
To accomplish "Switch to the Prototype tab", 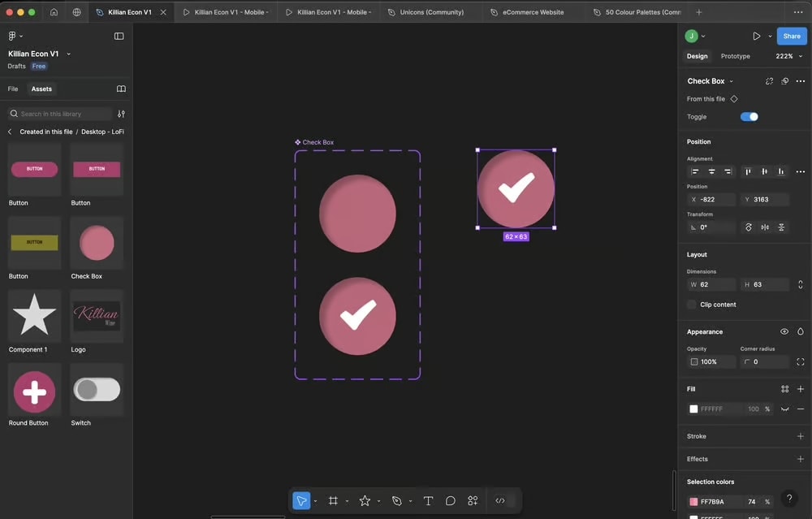I will 736,56.
